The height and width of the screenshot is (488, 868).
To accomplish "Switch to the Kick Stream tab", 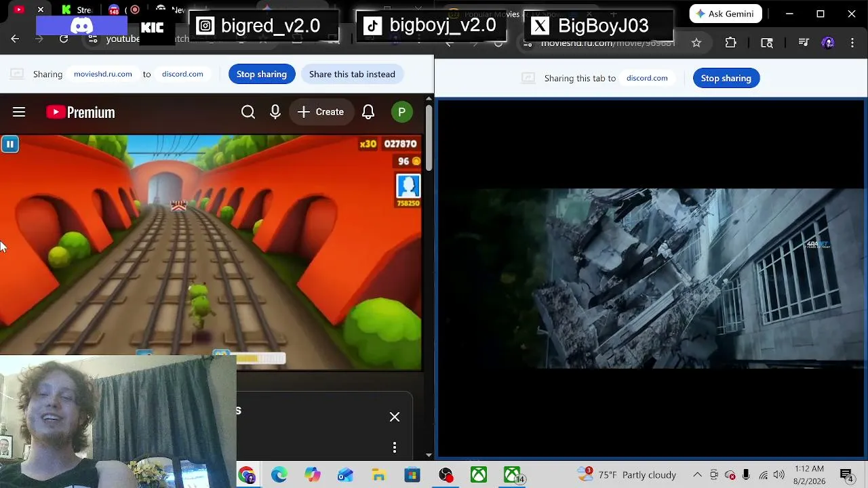I will pyautogui.click(x=77, y=9).
